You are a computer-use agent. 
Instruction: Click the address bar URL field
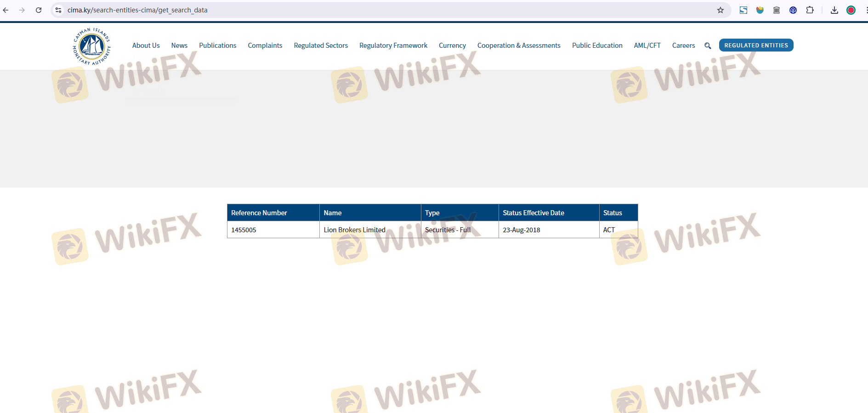(x=368, y=10)
